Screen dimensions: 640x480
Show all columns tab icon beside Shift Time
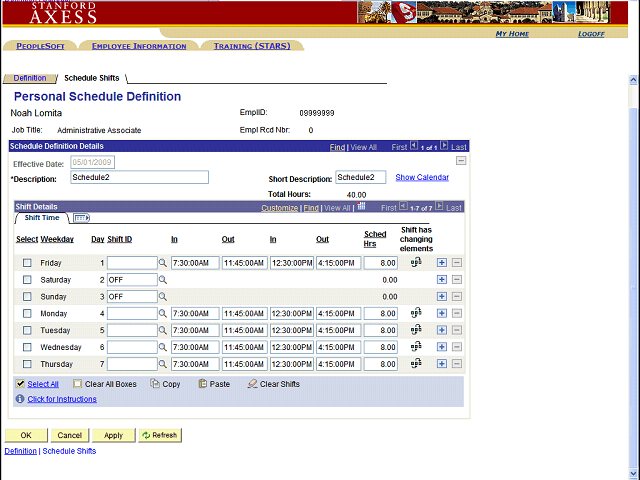[x=81, y=218]
